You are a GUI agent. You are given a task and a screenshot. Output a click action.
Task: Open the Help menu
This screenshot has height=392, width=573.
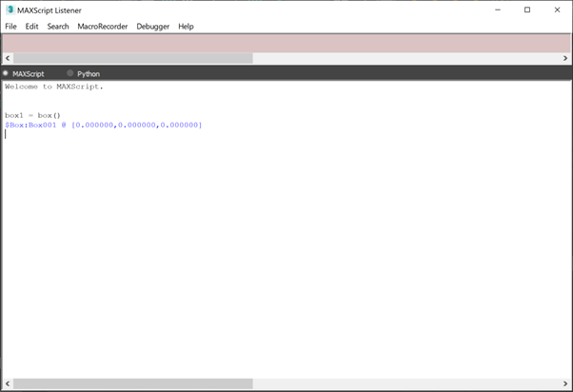pos(186,27)
